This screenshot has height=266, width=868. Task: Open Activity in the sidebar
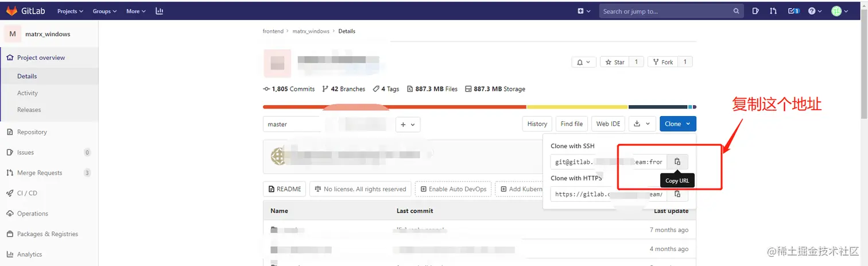(28, 93)
